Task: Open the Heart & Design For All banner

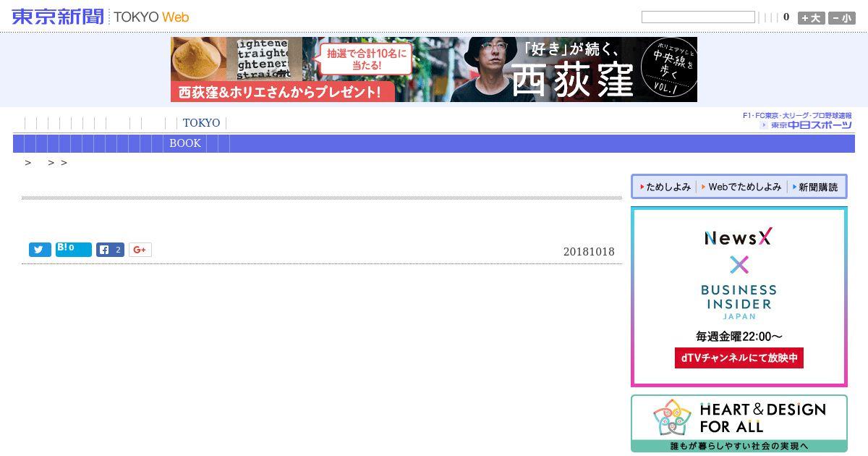Action: click(739, 423)
